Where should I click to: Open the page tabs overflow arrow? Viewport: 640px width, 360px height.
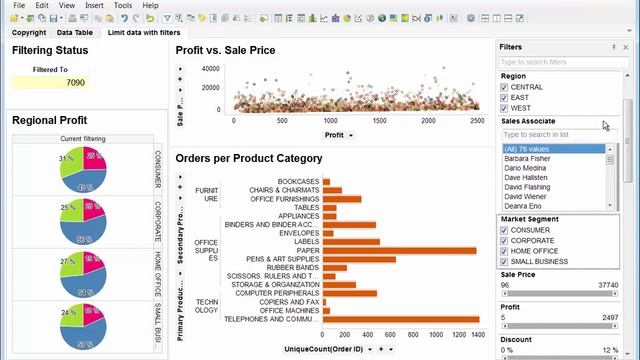tap(629, 31)
